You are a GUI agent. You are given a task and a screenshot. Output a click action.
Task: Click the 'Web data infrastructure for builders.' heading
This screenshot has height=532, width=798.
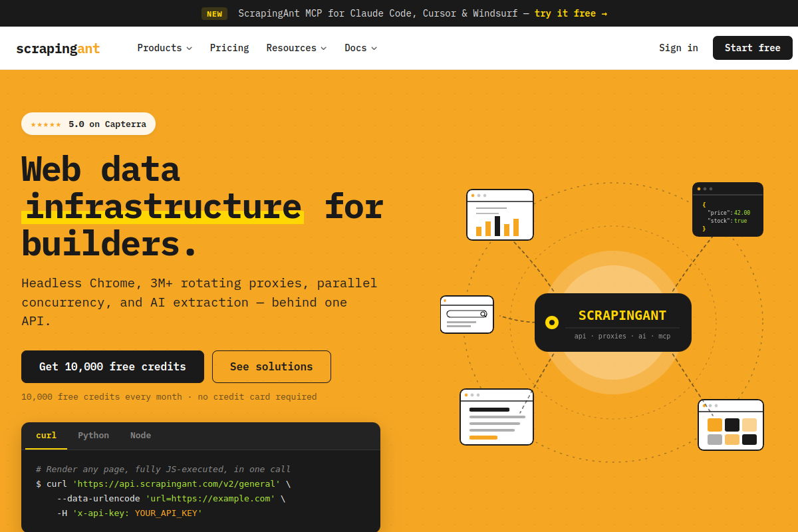pos(202,206)
